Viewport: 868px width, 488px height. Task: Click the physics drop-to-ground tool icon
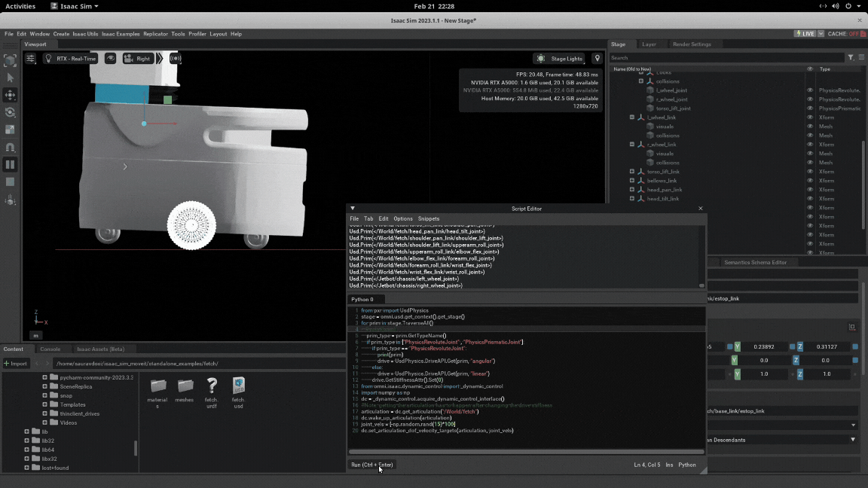tap(10, 200)
